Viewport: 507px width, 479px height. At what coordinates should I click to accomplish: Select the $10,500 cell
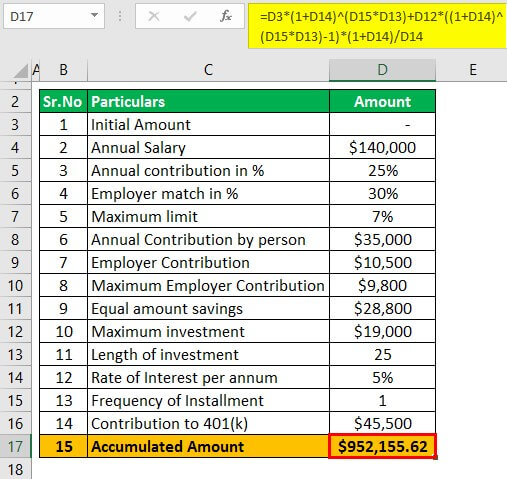pyautogui.click(x=382, y=262)
